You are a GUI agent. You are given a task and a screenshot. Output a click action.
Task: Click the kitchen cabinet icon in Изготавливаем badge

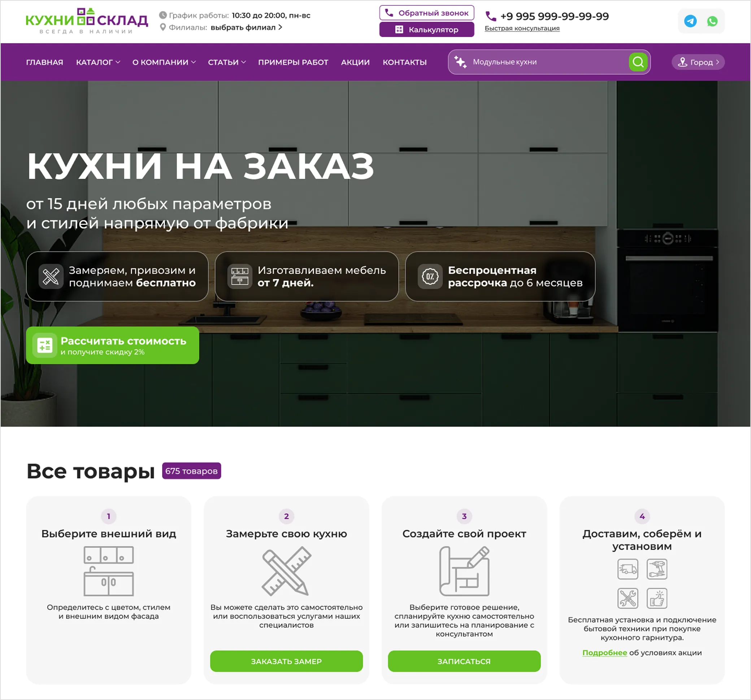[240, 277]
